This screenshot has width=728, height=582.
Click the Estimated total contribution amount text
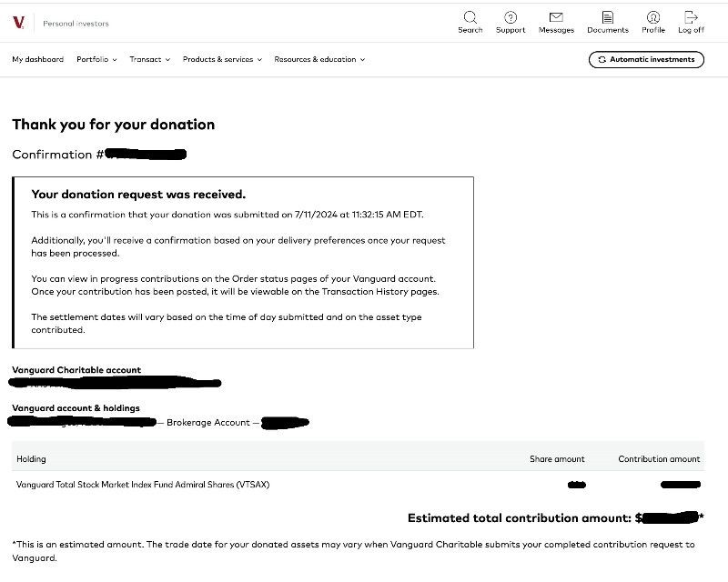pos(519,517)
